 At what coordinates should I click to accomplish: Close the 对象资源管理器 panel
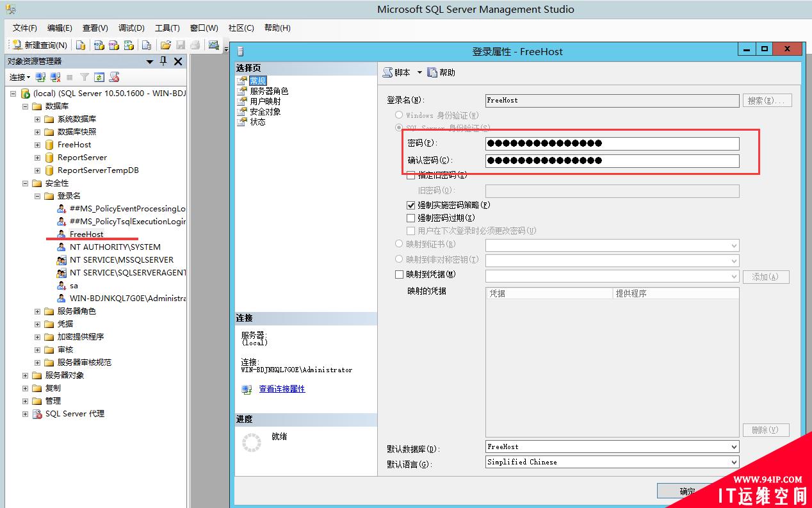pos(178,61)
